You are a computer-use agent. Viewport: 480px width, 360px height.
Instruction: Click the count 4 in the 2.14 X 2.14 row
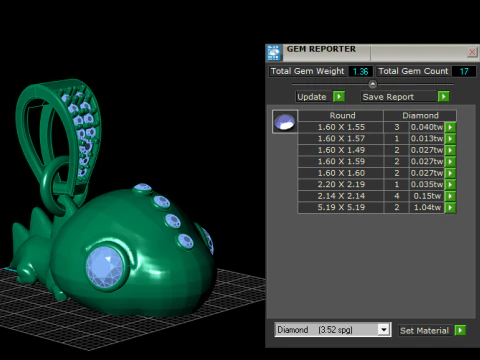(397, 196)
